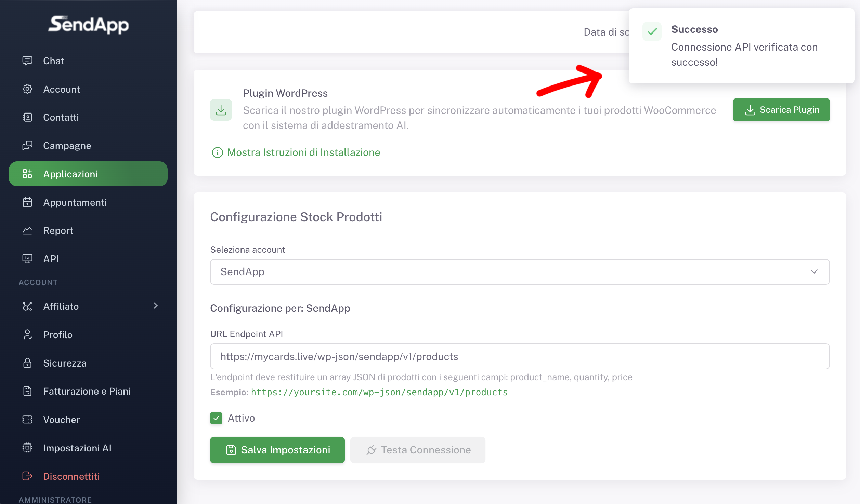Viewport: 860px width, 504px height.
Task: Click the Chat speech-bubble icon in sidebar
Action: tap(27, 61)
